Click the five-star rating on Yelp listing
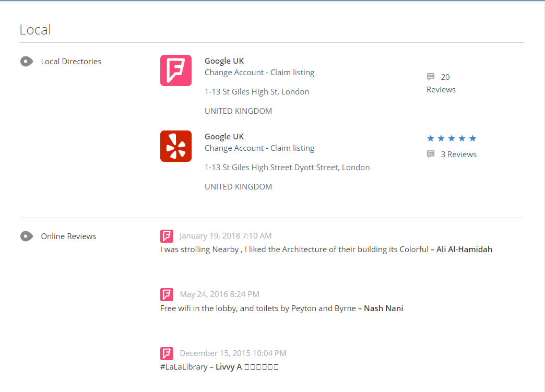This screenshot has height=392, width=545. (452, 138)
